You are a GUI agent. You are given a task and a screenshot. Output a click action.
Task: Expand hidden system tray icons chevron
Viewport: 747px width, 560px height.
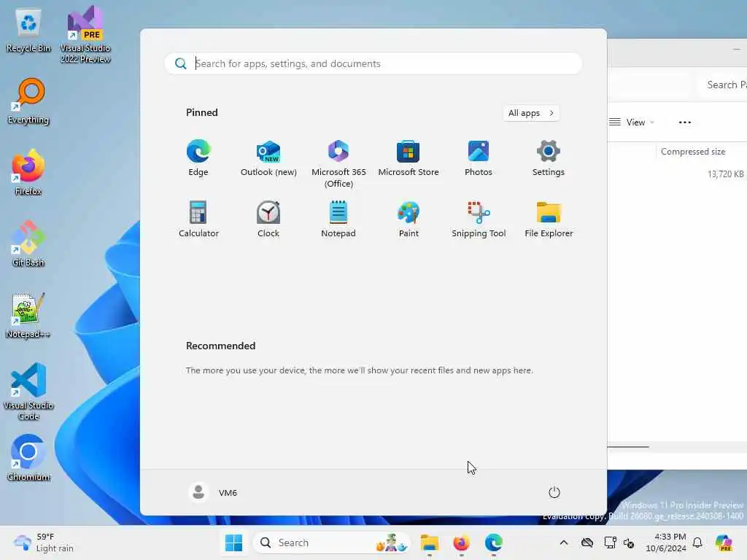pos(564,542)
